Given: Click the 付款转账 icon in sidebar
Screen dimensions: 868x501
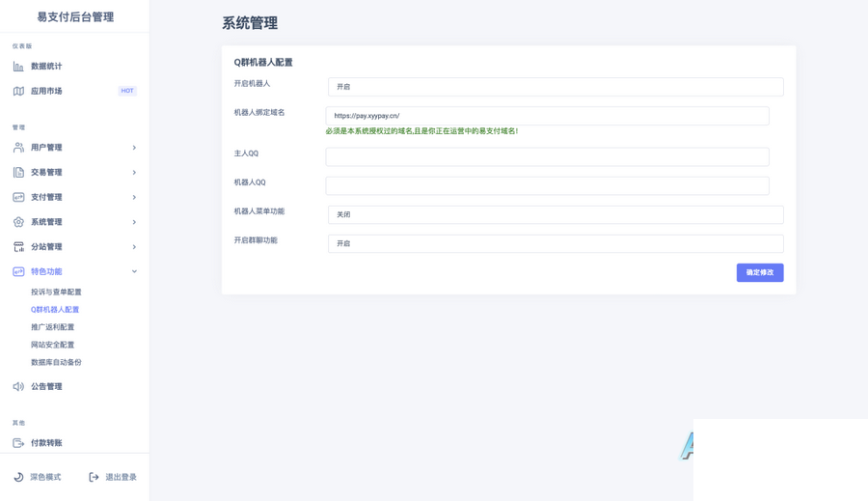Looking at the screenshot, I should click(18, 443).
